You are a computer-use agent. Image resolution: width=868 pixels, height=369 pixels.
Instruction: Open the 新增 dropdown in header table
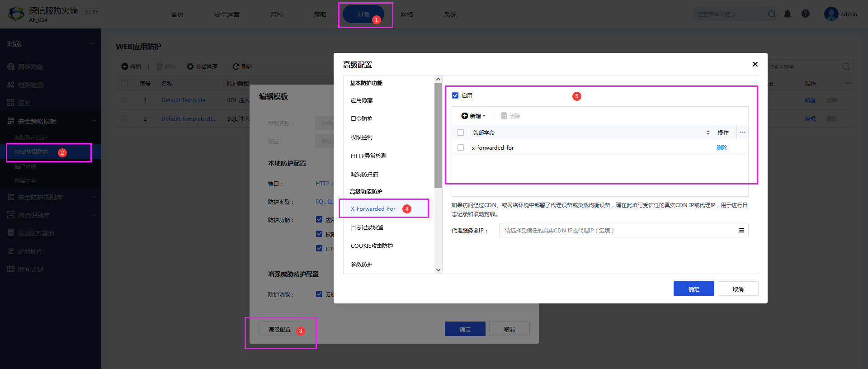coord(473,116)
